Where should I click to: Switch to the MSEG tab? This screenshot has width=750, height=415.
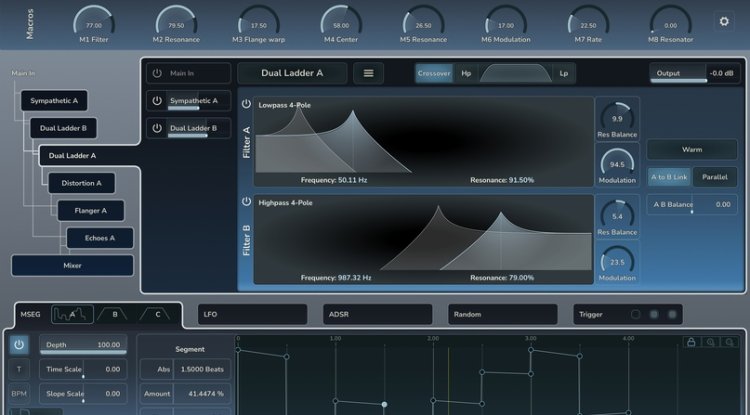pos(30,314)
